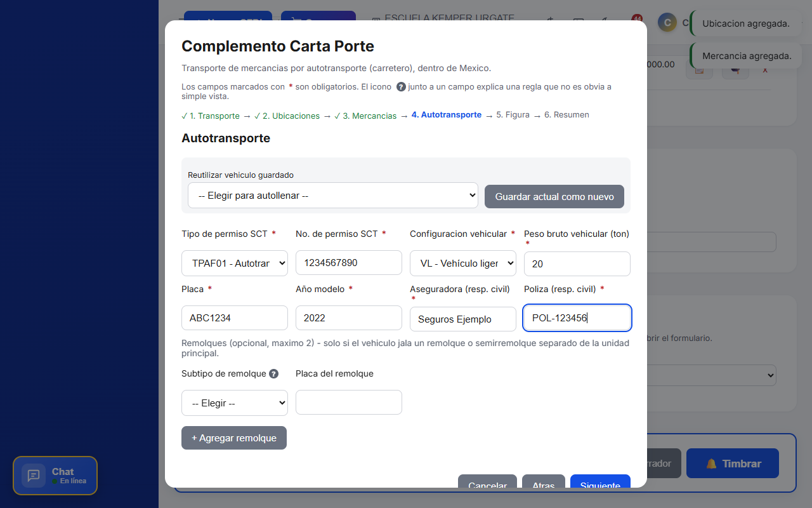Click Guardar actual como nuevo button

[554, 197]
